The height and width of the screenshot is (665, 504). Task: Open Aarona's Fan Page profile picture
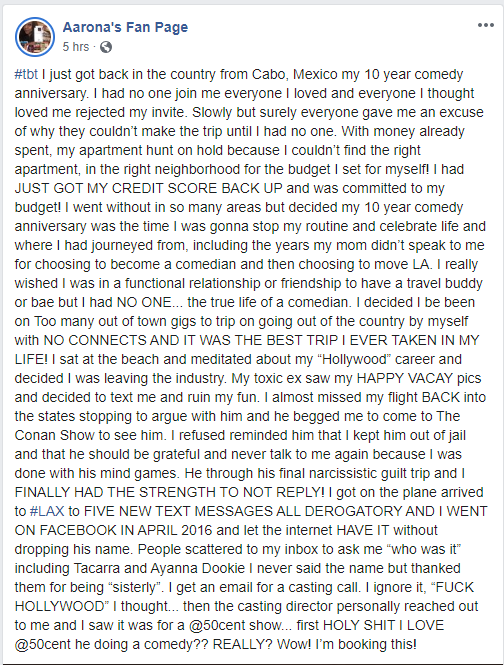point(35,37)
